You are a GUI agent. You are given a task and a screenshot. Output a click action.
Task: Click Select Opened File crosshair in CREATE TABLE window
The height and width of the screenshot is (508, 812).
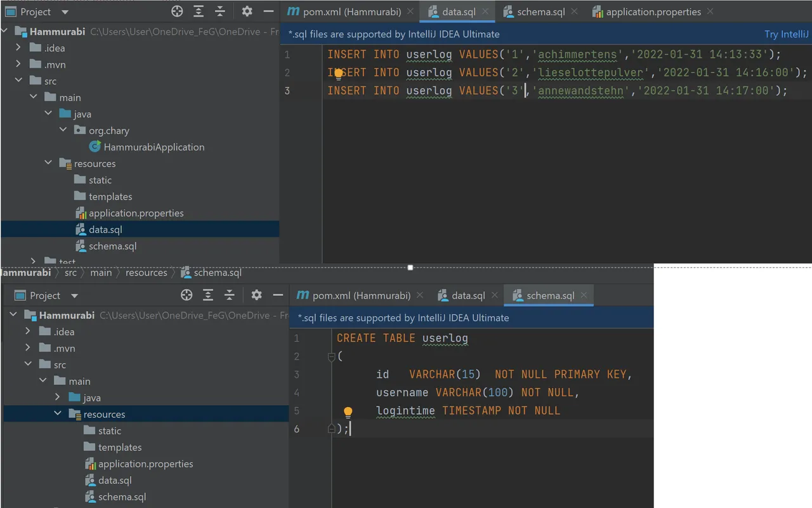[187, 295]
